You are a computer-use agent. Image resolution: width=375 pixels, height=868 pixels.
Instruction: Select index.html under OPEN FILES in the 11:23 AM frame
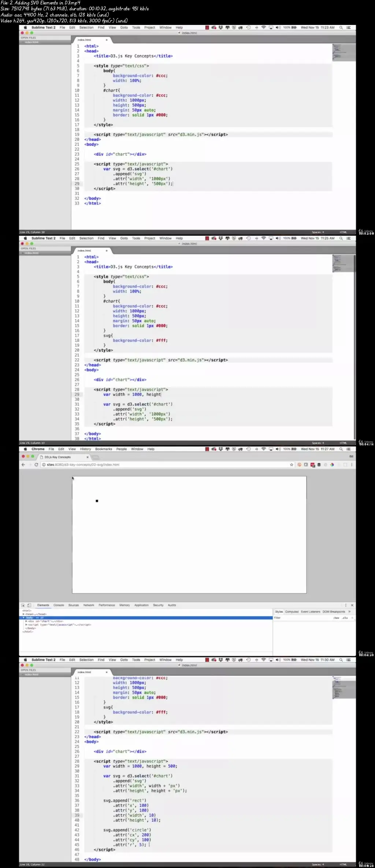click(31, 42)
